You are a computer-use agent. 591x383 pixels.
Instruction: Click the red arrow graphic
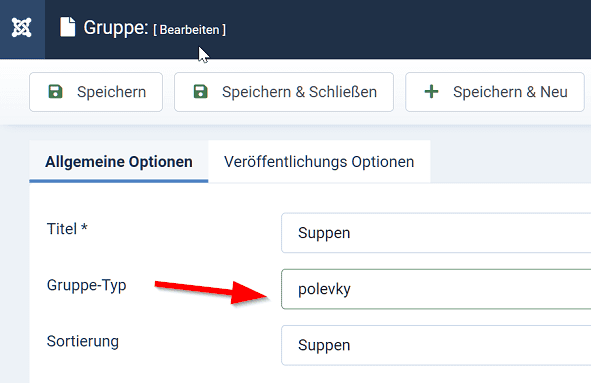211,291
